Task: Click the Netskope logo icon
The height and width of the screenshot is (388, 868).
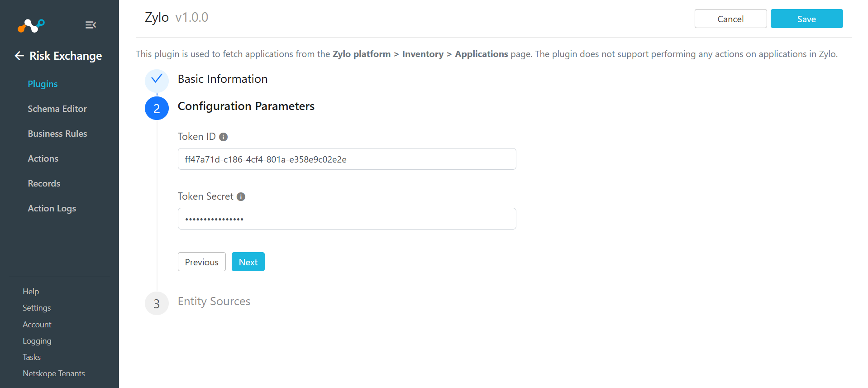Action: [31, 26]
